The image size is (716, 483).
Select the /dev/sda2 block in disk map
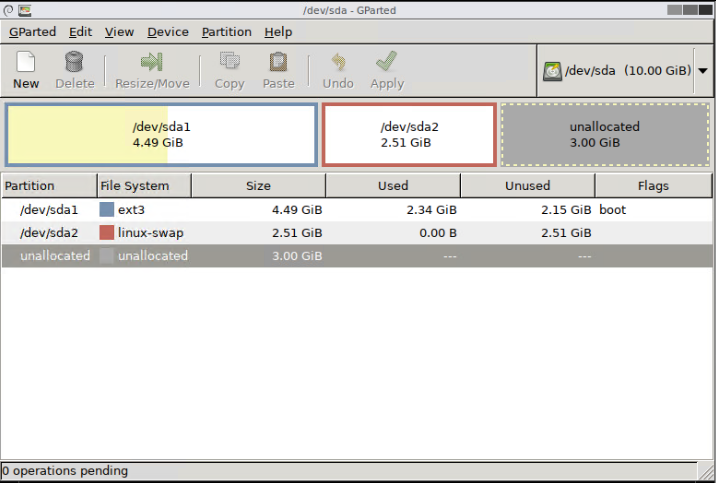tap(409, 135)
